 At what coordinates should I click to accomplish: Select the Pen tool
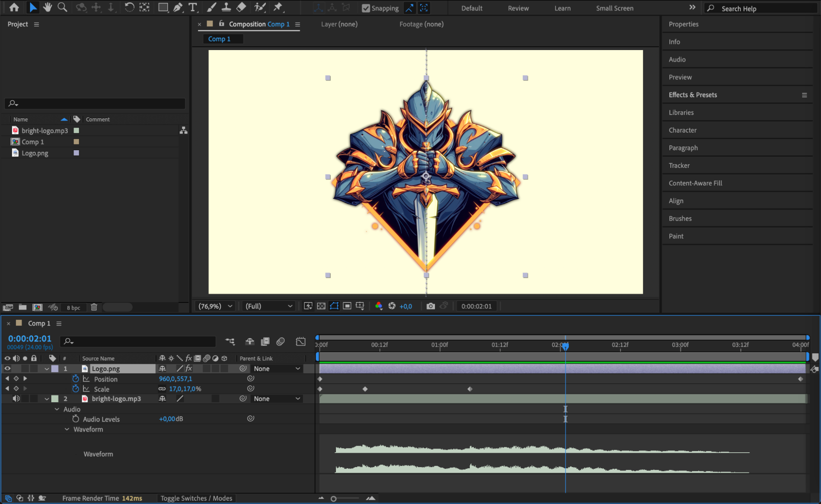[x=178, y=7]
